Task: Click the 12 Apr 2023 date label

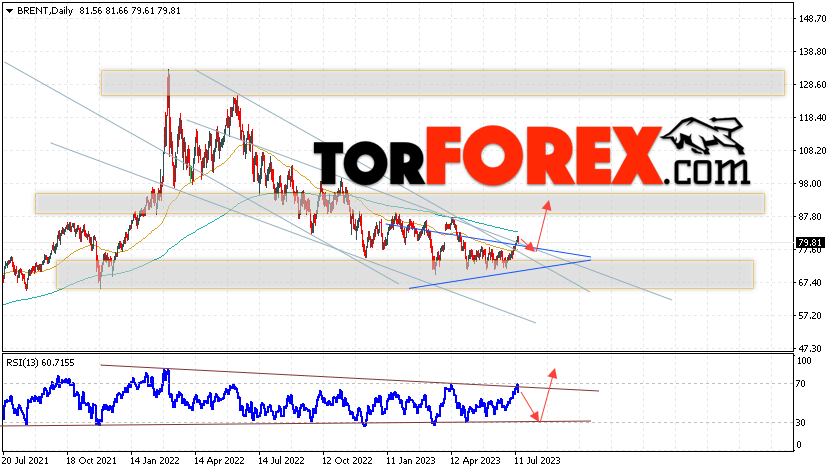Action: click(x=475, y=460)
